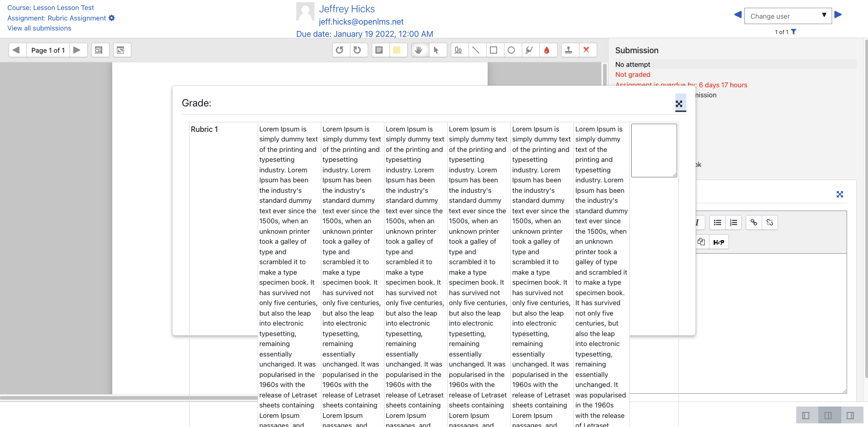Insert ordered list in editor
868x427 pixels.
(733, 222)
